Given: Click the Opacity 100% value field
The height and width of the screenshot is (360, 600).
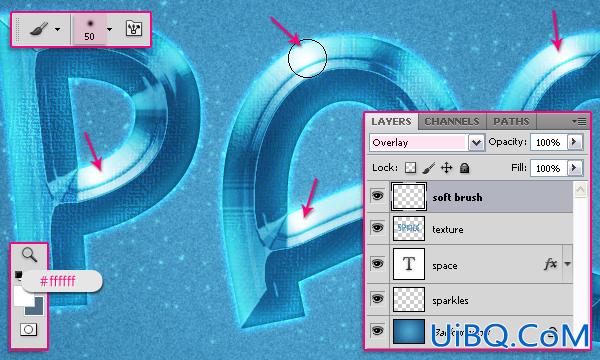Looking at the screenshot, I should pyautogui.click(x=548, y=142).
